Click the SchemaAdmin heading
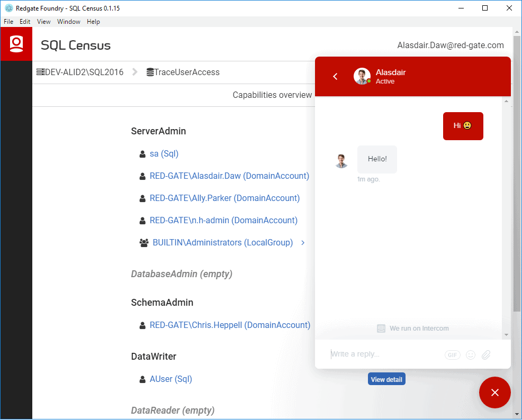 162,303
